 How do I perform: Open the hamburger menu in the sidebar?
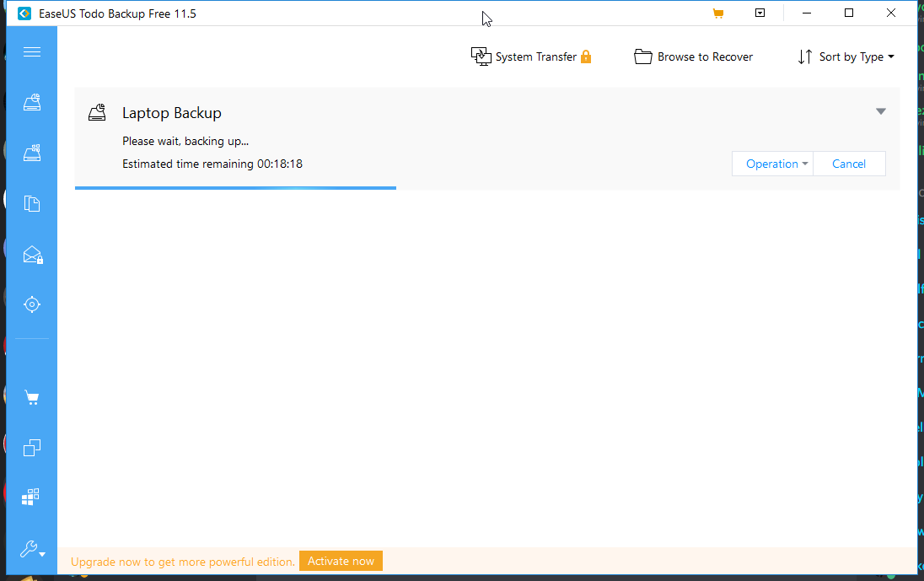pyautogui.click(x=32, y=51)
